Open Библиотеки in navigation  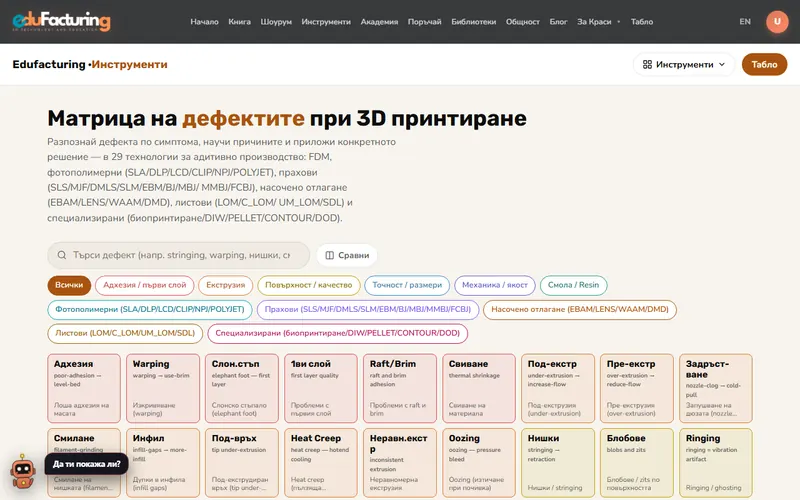click(x=473, y=22)
